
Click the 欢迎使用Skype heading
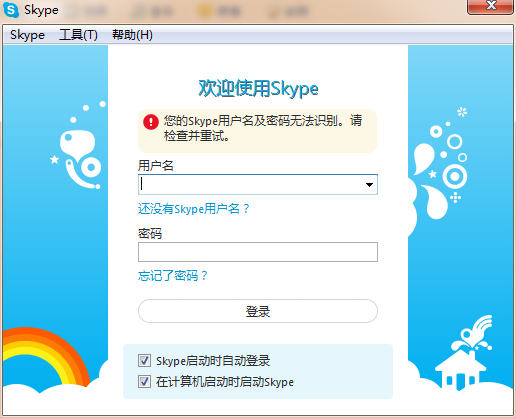pyautogui.click(x=258, y=89)
